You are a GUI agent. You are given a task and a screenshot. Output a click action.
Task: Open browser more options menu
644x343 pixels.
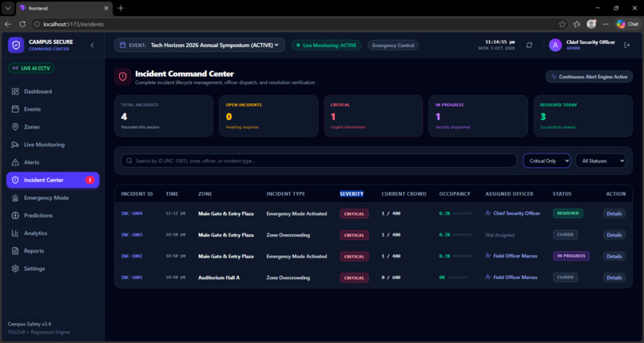coord(606,24)
